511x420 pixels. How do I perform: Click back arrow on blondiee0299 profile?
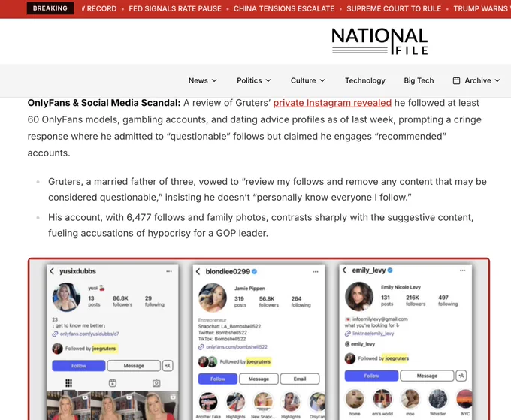198,271
